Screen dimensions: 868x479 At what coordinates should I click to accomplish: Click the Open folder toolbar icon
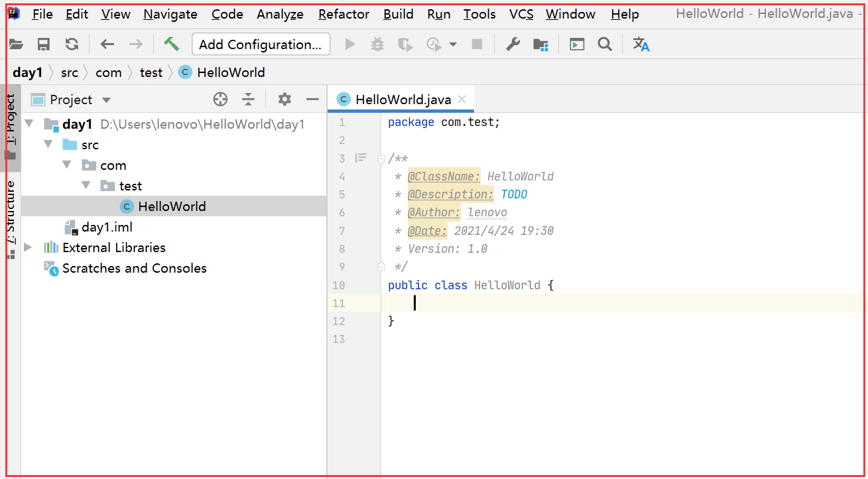pyautogui.click(x=16, y=44)
